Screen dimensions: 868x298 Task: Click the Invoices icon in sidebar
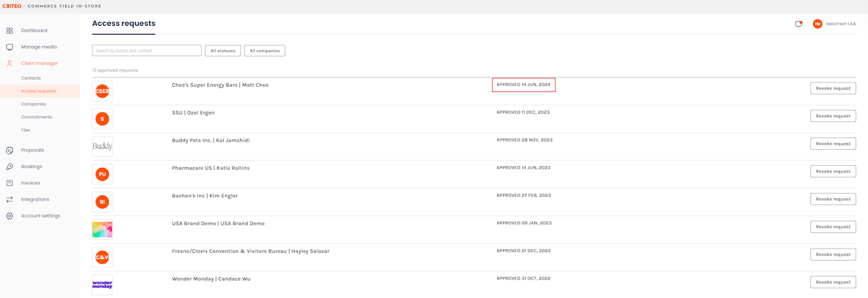pyautogui.click(x=9, y=183)
